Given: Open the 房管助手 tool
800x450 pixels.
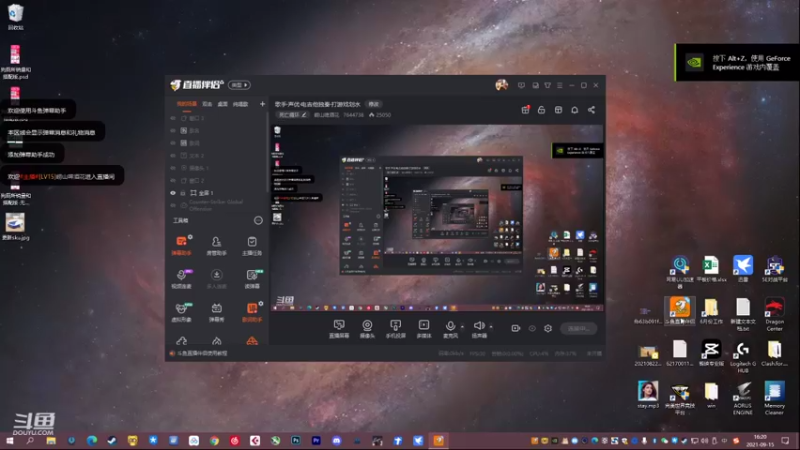Looking at the screenshot, I should click(216, 245).
